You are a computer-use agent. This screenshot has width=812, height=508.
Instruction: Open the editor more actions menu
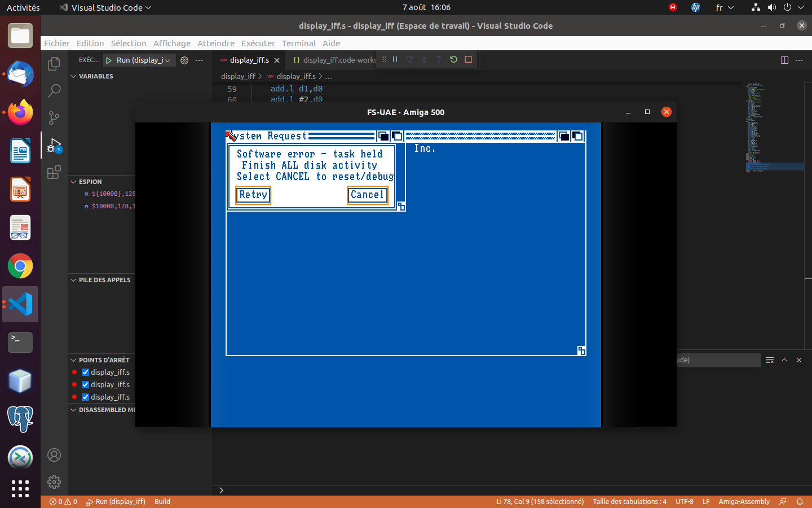(799, 60)
